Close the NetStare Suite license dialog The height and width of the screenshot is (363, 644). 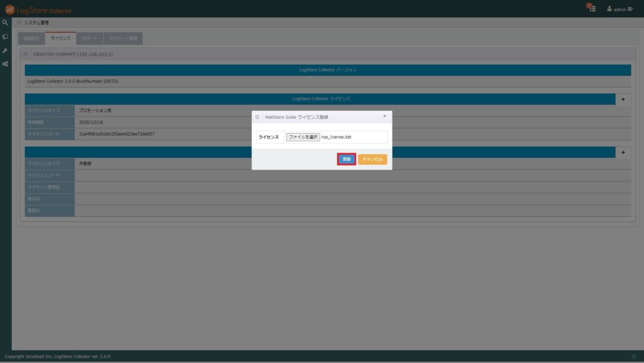click(385, 116)
